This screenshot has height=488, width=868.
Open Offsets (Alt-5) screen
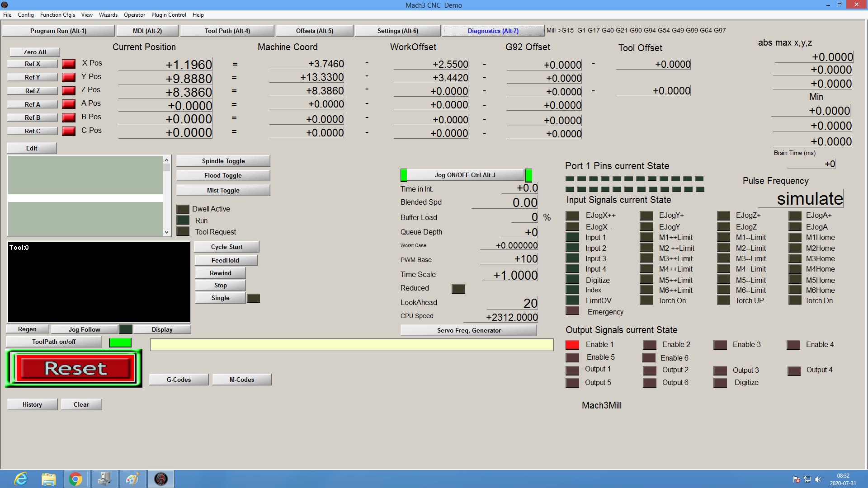tap(315, 31)
